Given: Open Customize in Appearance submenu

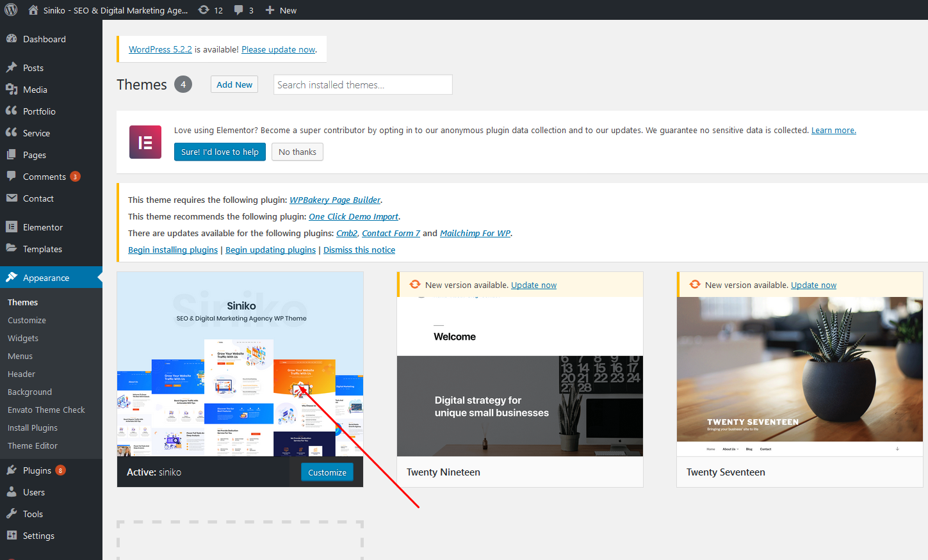Looking at the screenshot, I should point(27,320).
